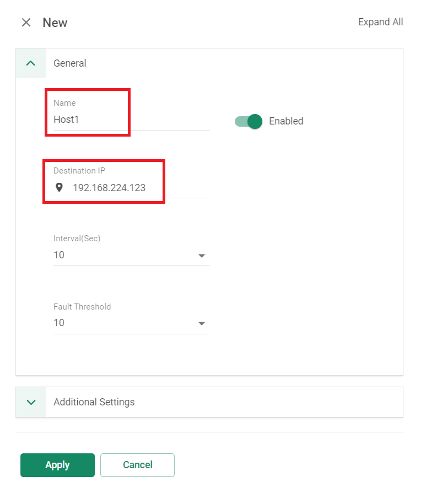Close the New dialog with X icon
Viewport: 421px width, 504px height.
26,23
